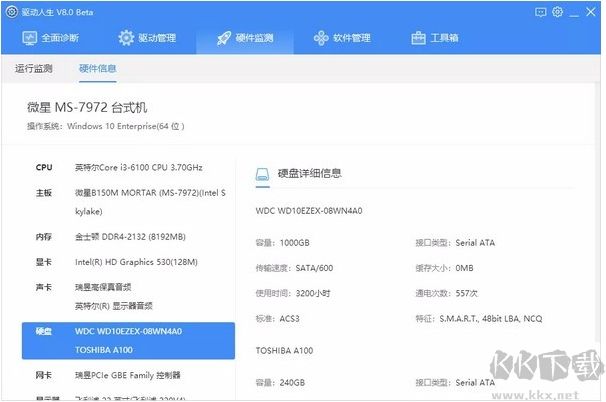Click the Windows 10 Enterprise OS text

(126, 126)
